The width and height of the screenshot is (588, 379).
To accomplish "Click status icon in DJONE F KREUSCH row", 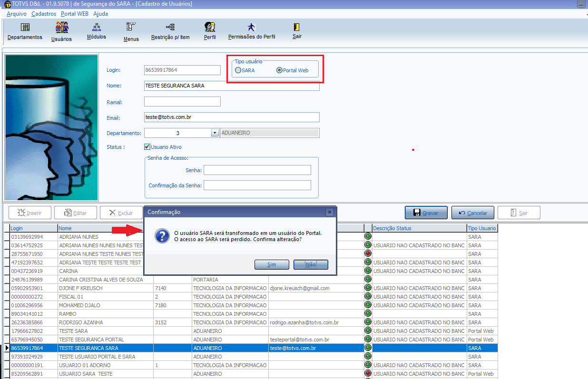I will [x=368, y=288].
